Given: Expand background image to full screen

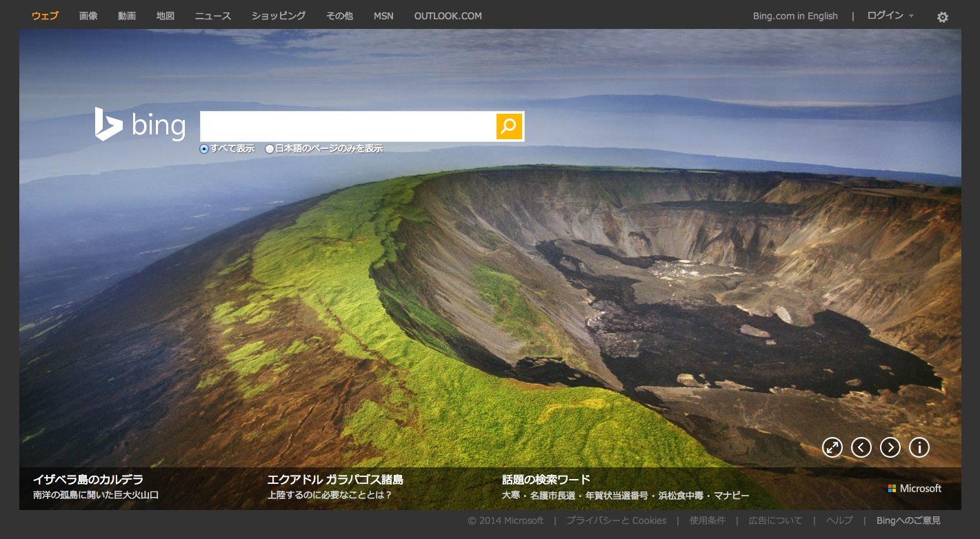Looking at the screenshot, I should point(832,447).
